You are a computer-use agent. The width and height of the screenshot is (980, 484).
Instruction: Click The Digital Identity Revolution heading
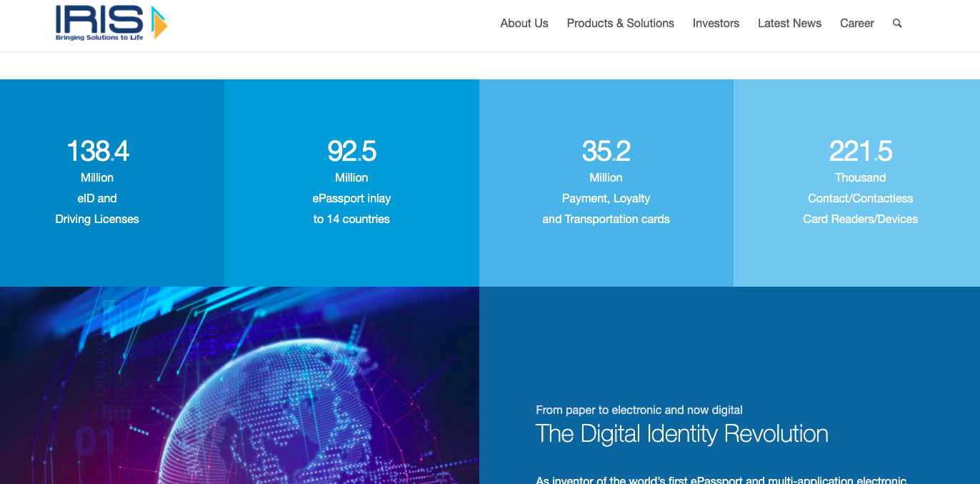pyautogui.click(x=681, y=434)
